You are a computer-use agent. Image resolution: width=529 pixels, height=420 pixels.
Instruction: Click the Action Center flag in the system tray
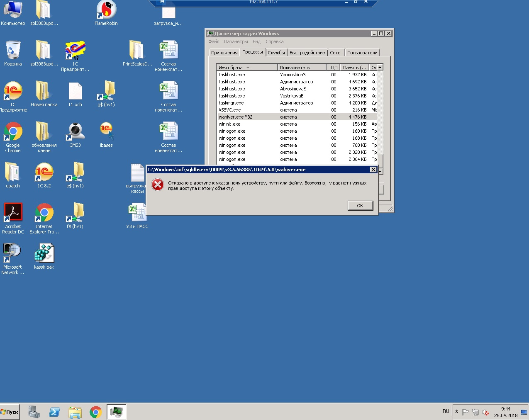466,412
